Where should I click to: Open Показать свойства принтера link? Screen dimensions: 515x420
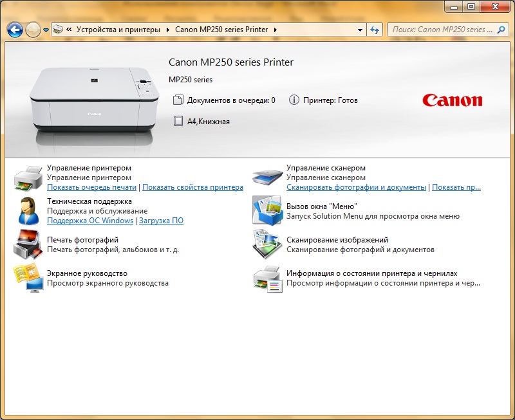pyautogui.click(x=192, y=187)
